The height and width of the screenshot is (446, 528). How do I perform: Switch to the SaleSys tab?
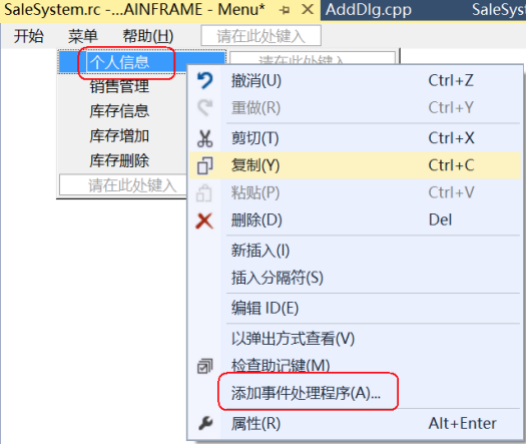point(498,10)
